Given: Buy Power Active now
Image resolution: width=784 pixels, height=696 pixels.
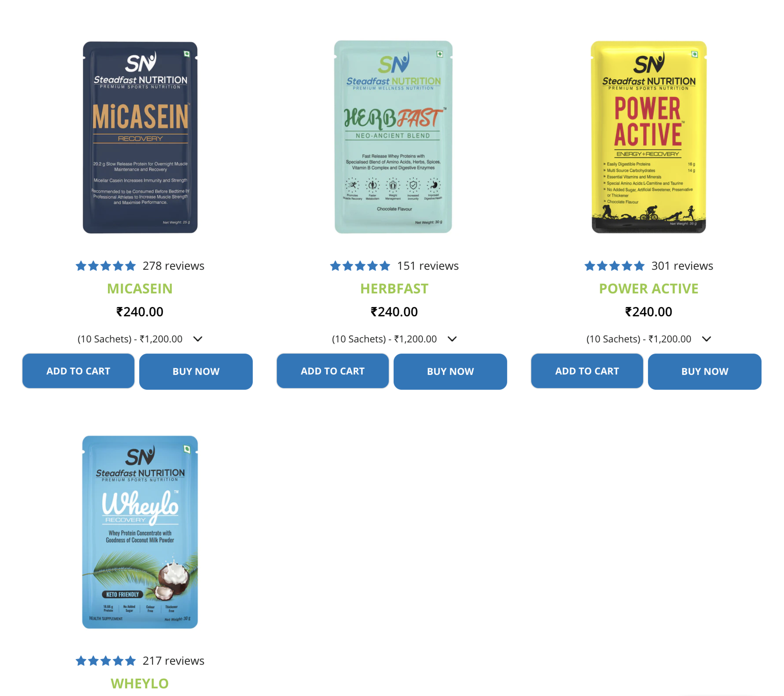Looking at the screenshot, I should [x=705, y=372].
